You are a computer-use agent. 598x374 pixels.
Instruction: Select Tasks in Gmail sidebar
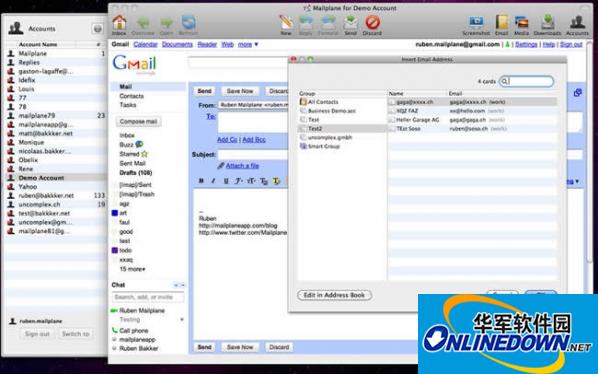pos(128,105)
